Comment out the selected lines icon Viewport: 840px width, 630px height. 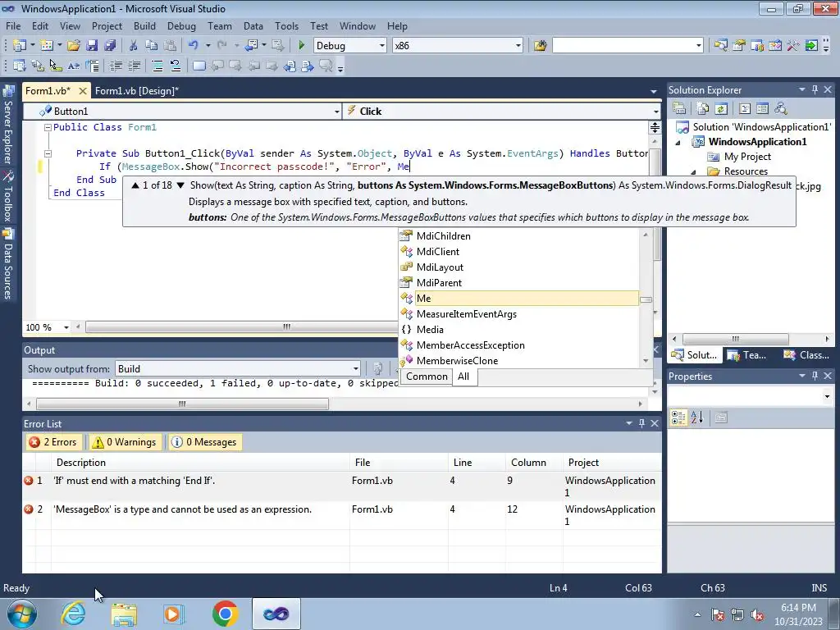pyautogui.click(x=157, y=66)
